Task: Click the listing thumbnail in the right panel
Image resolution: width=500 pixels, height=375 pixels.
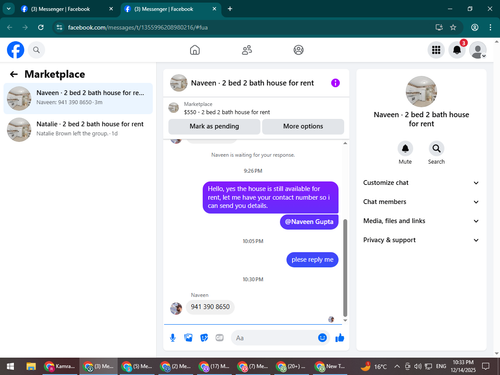Action: [x=421, y=92]
